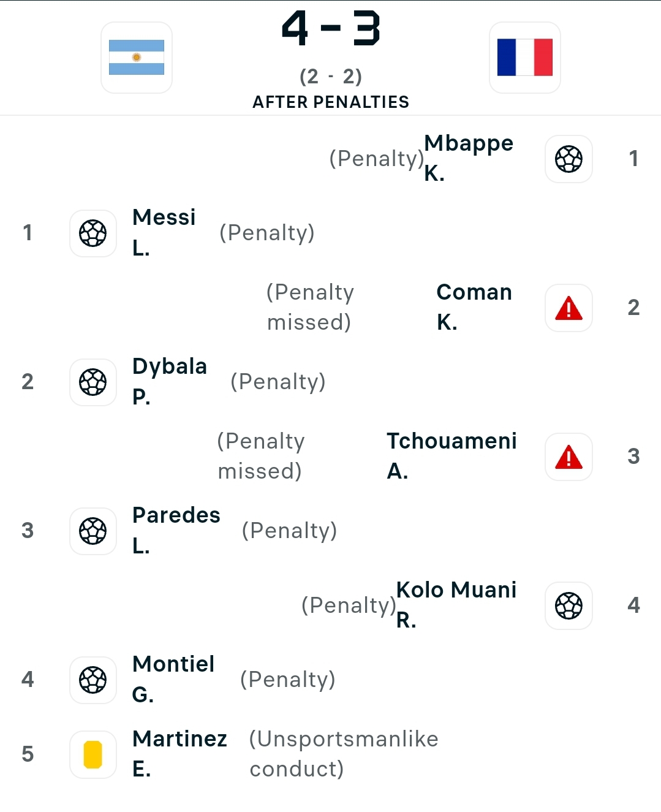This screenshot has width=661, height=812.
Task: Tap Dybala's penalty goal ball icon
Action: point(93,382)
